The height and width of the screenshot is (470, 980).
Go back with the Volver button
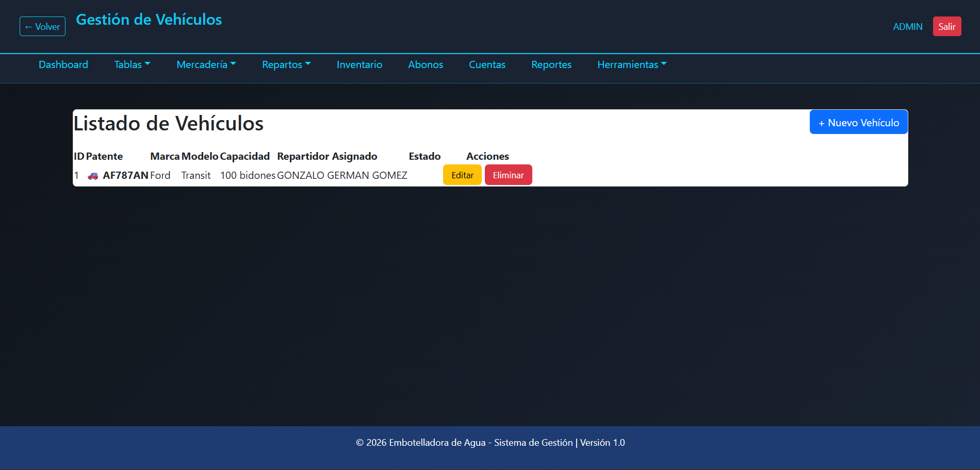click(x=42, y=26)
